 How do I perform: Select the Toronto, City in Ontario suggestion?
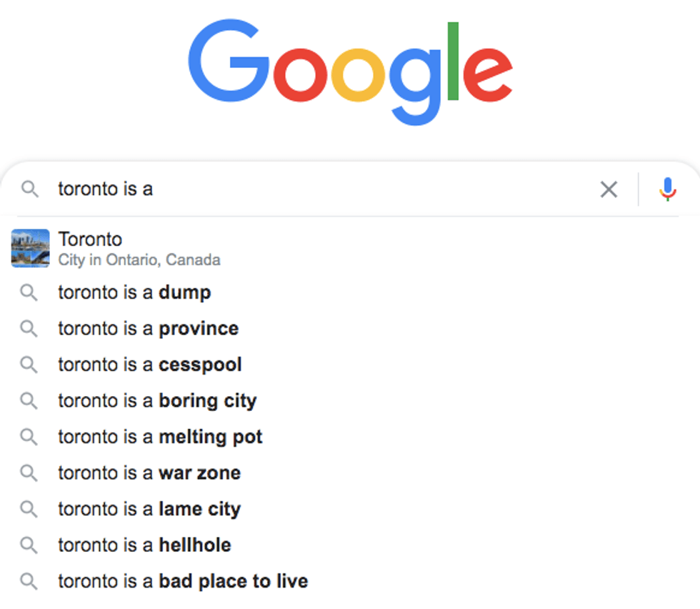[x=139, y=248]
